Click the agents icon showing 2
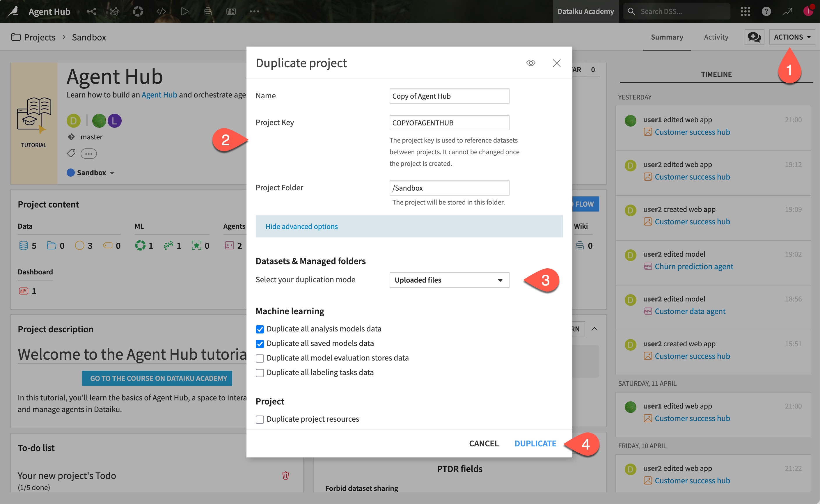The image size is (820, 504). point(229,246)
